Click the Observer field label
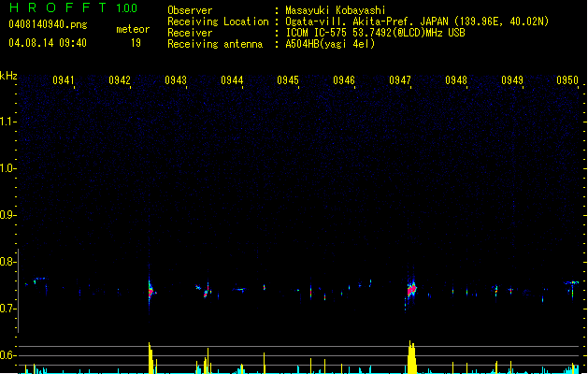This screenshot has width=588, height=374. tap(190, 10)
